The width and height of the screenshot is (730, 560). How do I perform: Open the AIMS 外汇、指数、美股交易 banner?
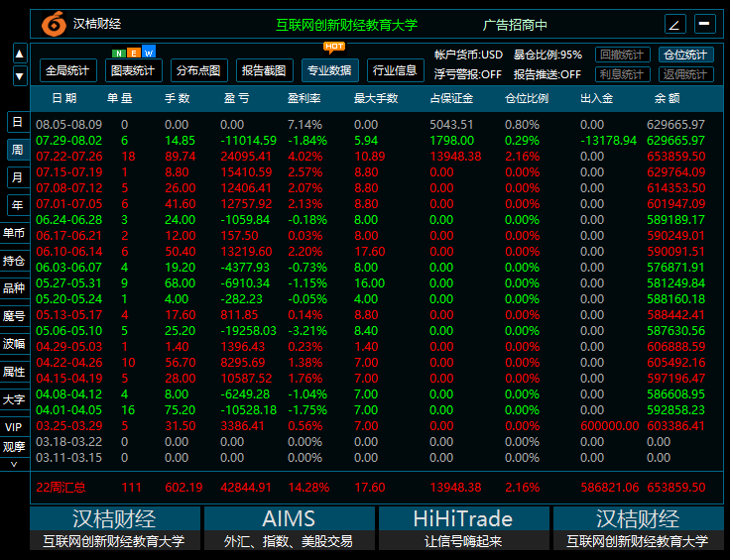[290, 528]
